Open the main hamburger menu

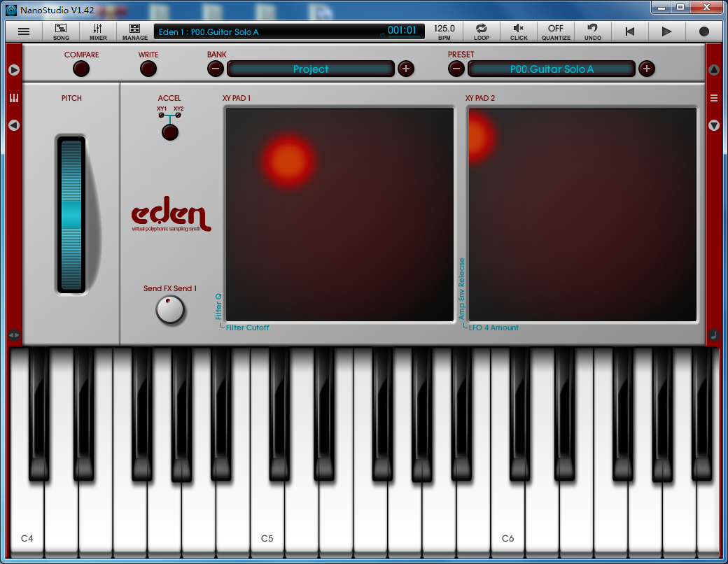tap(24, 31)
